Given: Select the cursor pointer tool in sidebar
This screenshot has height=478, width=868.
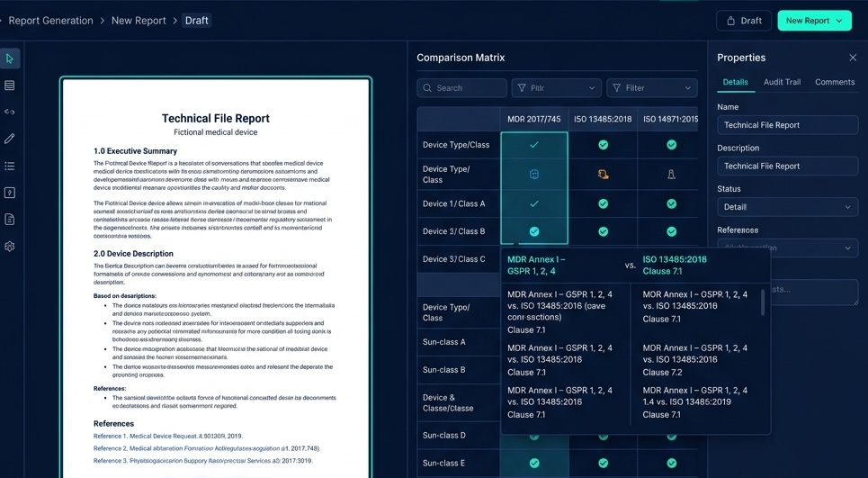Looking at the screenshot, I should pos(9,59).
